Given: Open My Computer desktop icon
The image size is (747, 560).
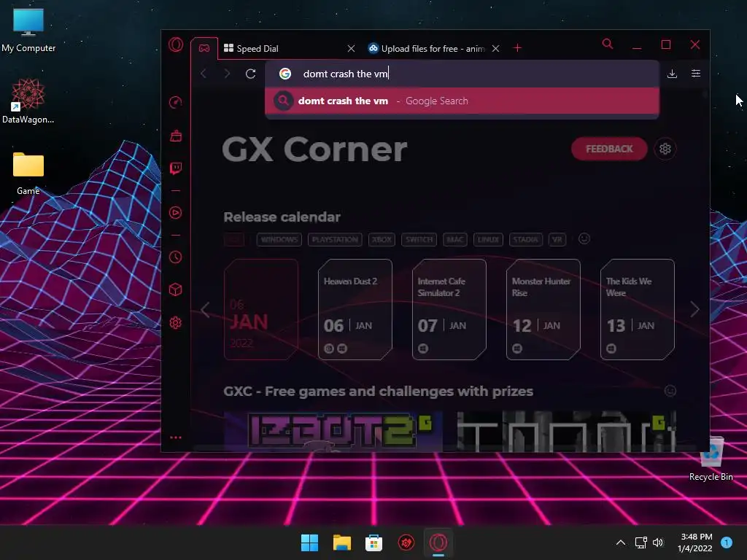Looking at the screenshot, I should click(28, 31).
